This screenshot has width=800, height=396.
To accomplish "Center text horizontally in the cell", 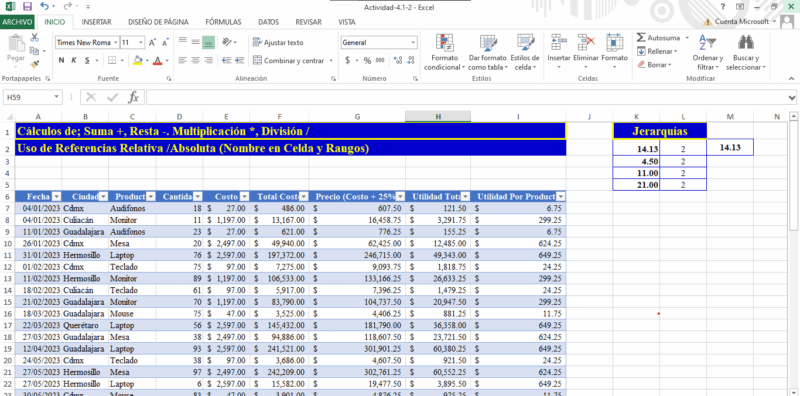I will tap(195, 60).
